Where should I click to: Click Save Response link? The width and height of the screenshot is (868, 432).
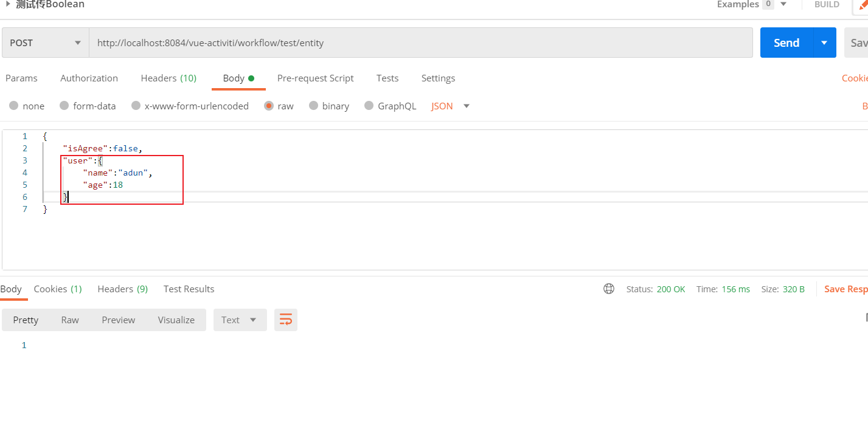tap(845, 289)
